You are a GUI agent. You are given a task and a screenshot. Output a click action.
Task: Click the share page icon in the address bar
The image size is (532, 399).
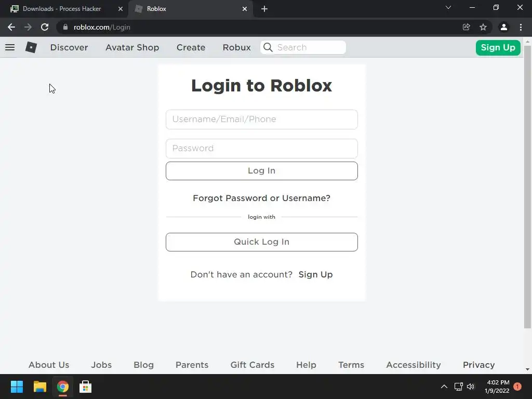coord(466,27)
